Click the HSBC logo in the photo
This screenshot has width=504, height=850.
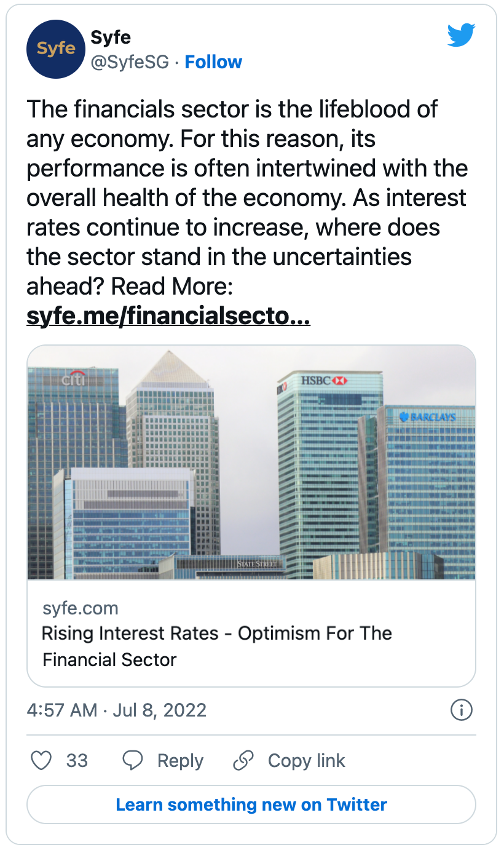[x=324, y=381]
